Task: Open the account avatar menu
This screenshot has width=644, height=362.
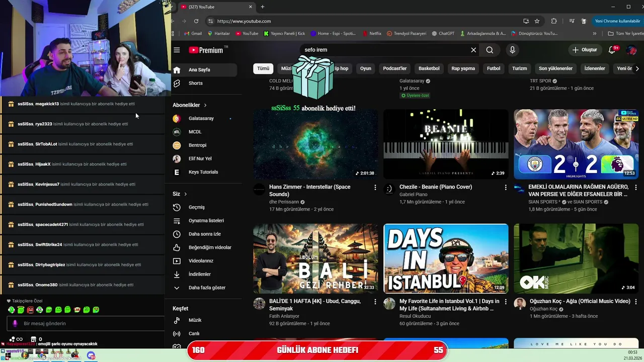Action: [x=631, y=50]
